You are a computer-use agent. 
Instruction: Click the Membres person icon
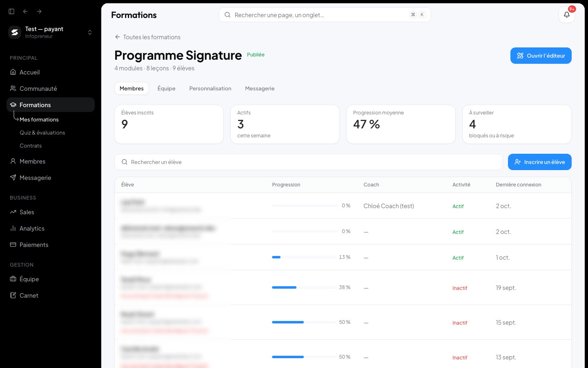tap(13, 161)
